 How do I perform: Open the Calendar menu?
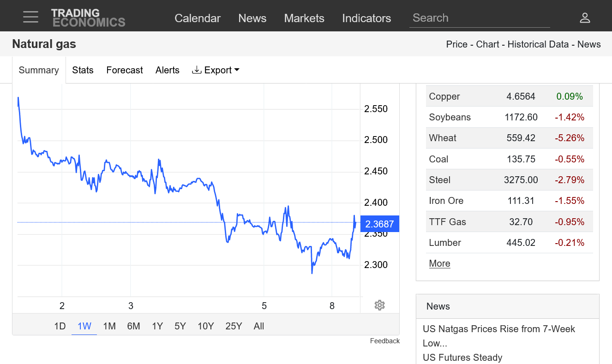point(198,18)
